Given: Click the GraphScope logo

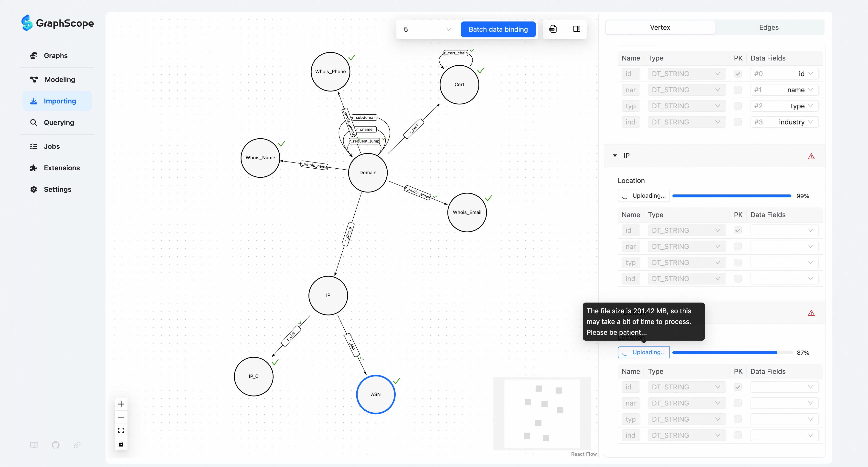Looking at the screenshot, I should click(x=58, y=23).
